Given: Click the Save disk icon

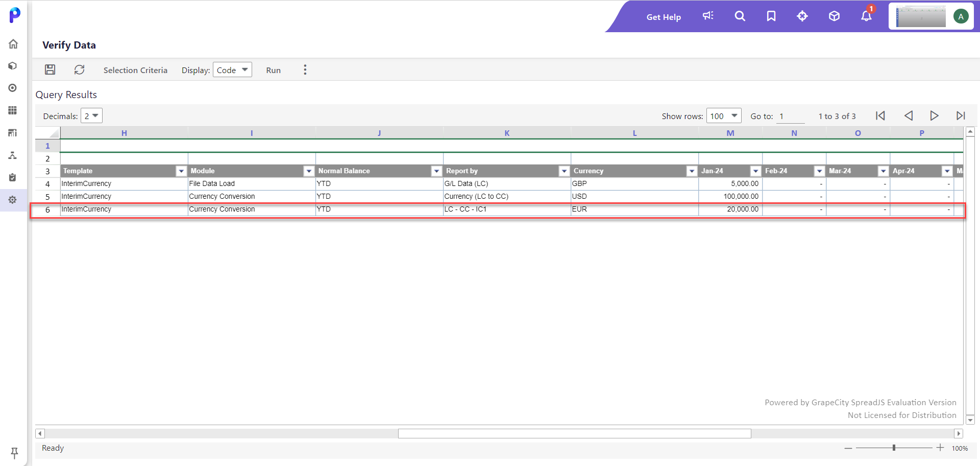Looking at the screenshot, I should tap(50, 70).
